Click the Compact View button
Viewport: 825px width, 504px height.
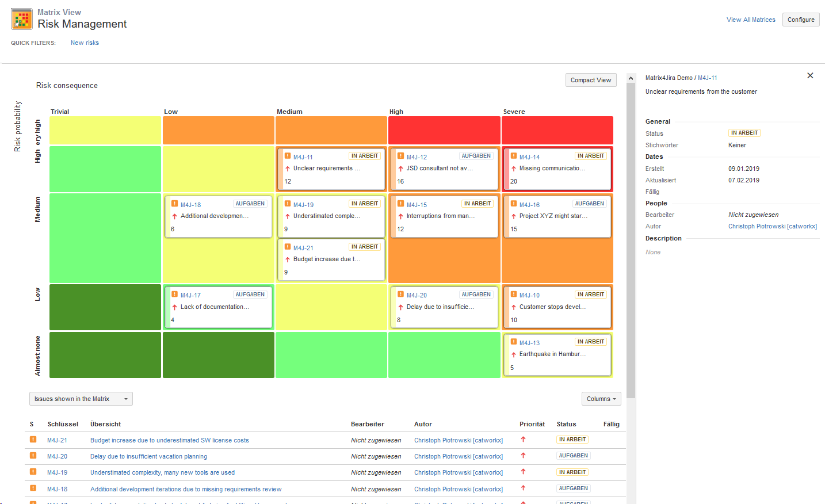click(591, 80)
